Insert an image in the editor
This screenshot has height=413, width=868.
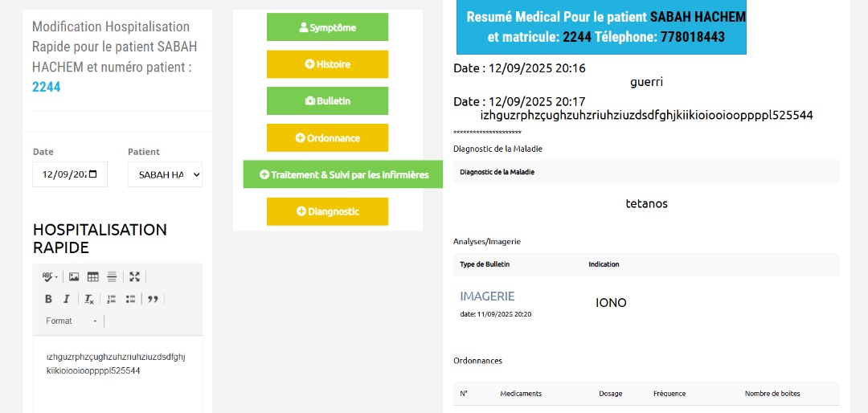[x=74, y=276]
